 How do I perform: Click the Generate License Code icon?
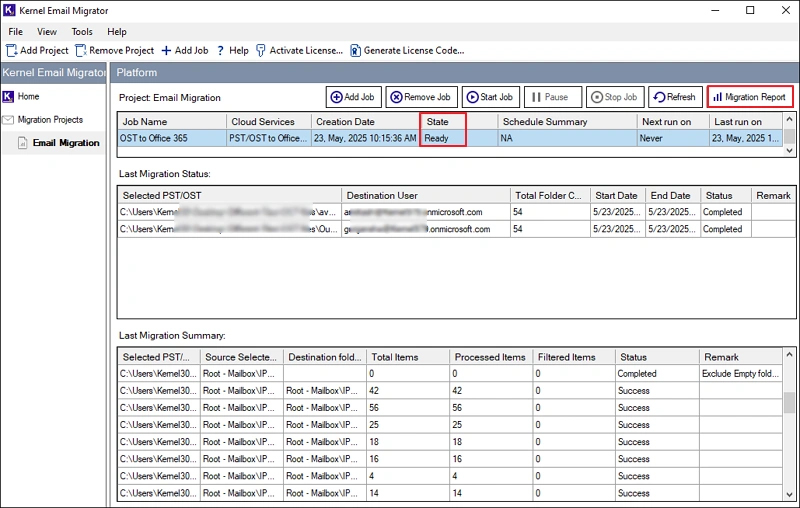[x=355, y=50]
